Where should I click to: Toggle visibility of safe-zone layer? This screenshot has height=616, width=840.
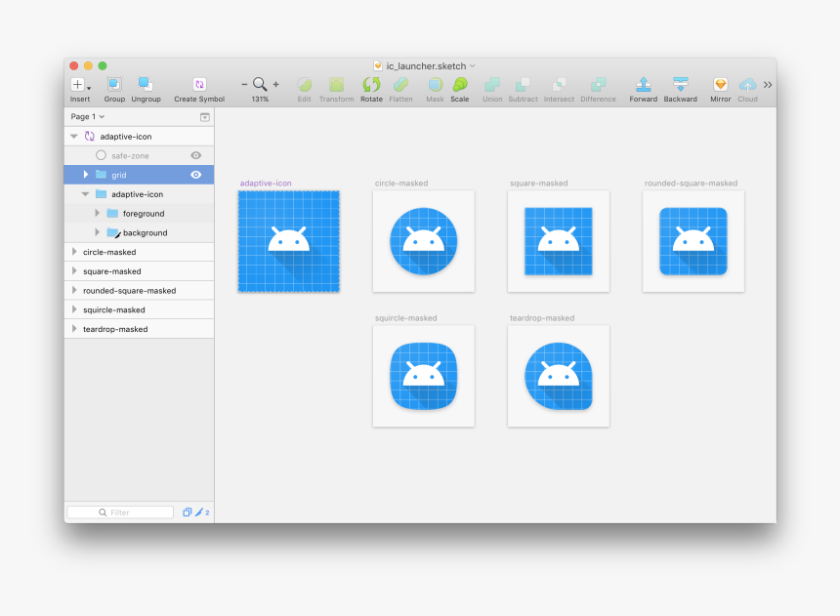tap(196, 155)
